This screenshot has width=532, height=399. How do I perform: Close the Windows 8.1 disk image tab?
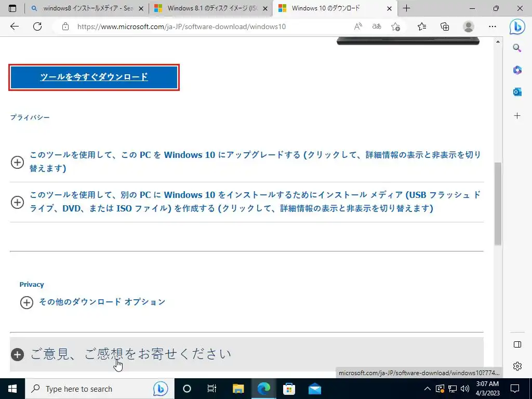tap(265, 8)
